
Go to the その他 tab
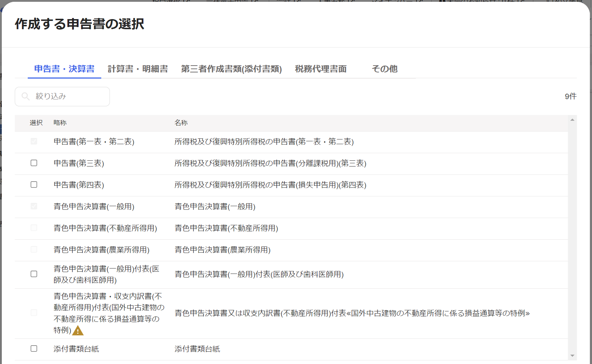[x=384, y=69]
